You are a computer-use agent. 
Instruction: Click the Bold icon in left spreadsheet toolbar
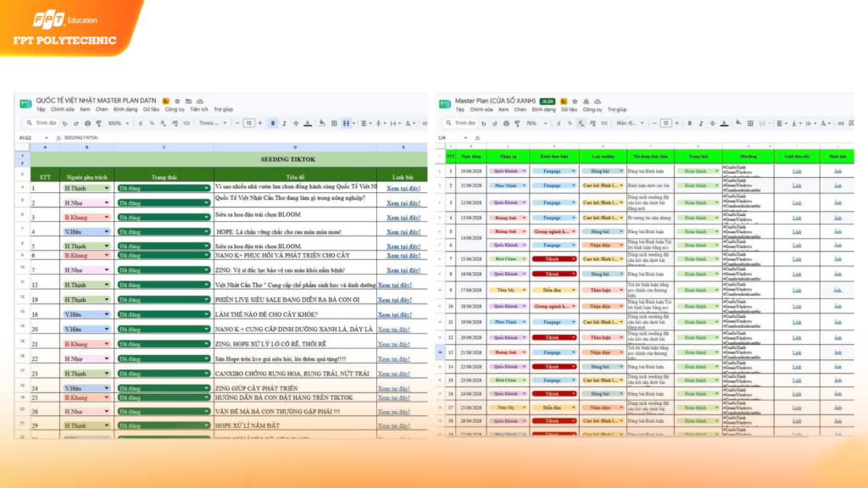point(273,124)
